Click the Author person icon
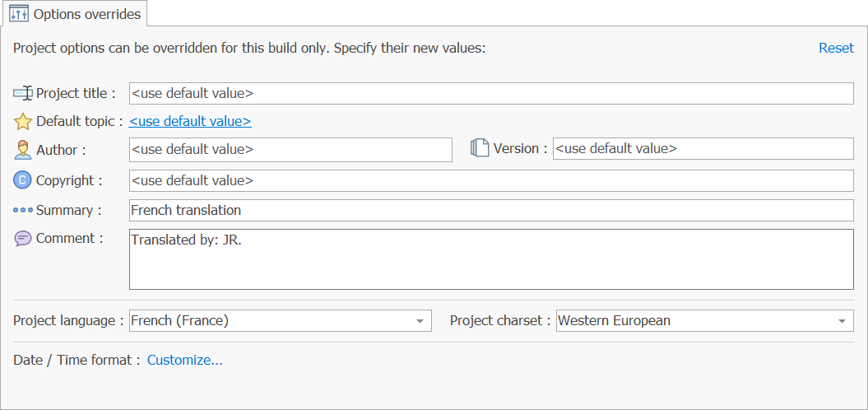This screenshot has height=410, width=868. tap(22, 149)
